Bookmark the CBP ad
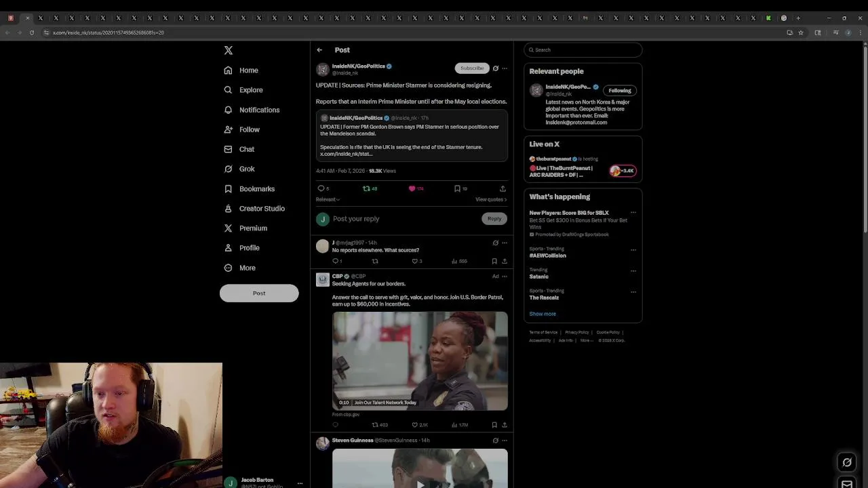This screenshot has height=488, width=868. pyautogui.click(x=494, y=425)
